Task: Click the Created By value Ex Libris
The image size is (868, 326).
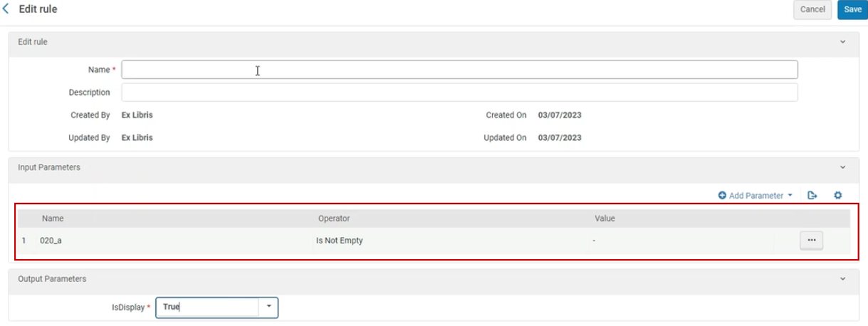Action: point(137,115)
